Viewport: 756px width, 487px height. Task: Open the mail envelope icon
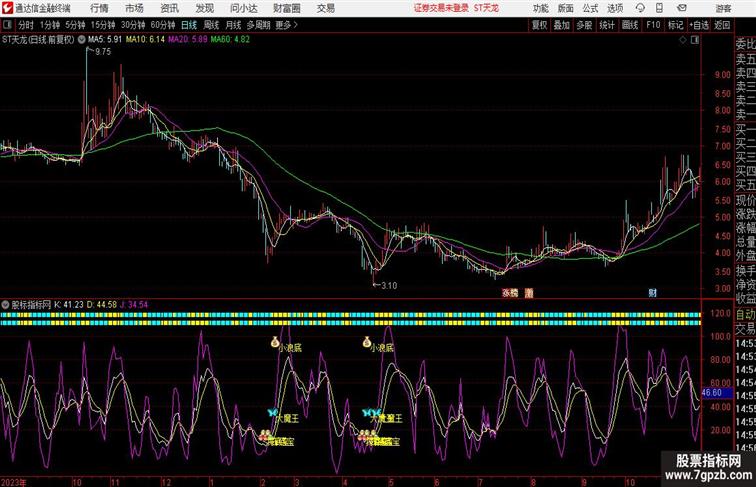[x=682, y=8]
